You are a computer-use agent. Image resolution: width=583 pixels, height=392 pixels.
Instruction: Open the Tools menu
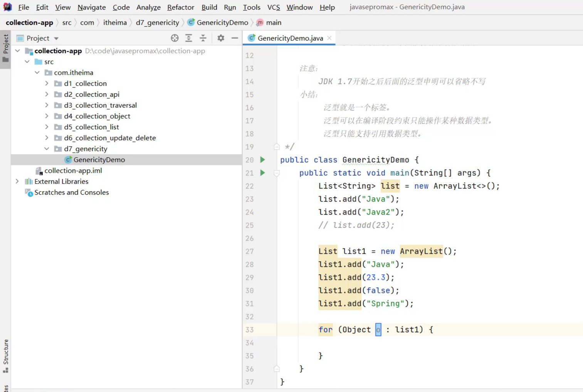click(252, 7)
